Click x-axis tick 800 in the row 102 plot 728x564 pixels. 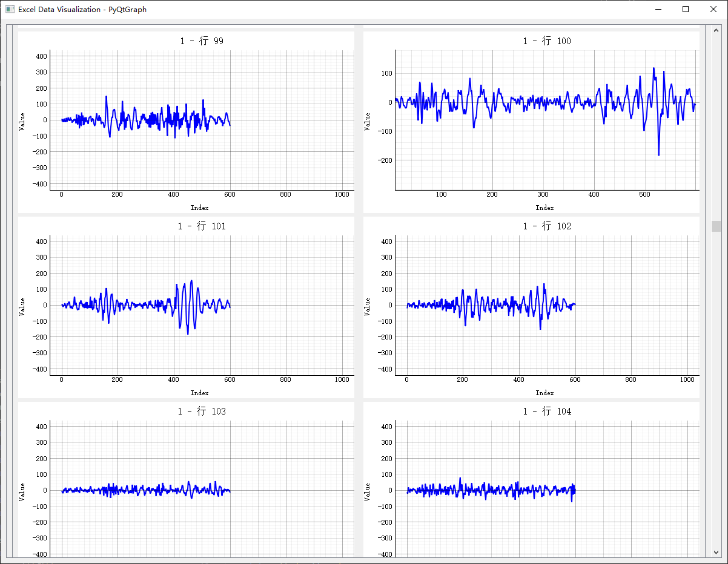click(631, 380)
